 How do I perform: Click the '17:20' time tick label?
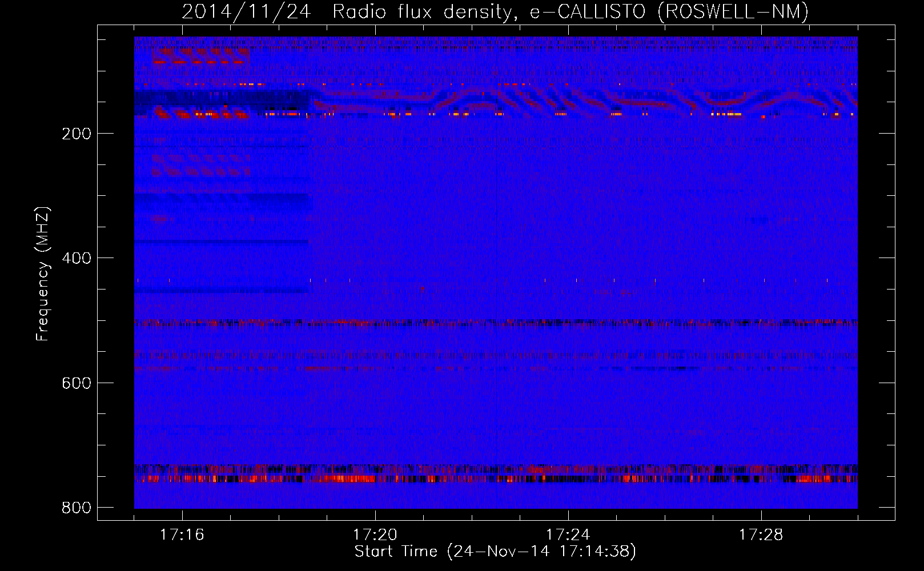pyautogui.click(x=375, y=534)
